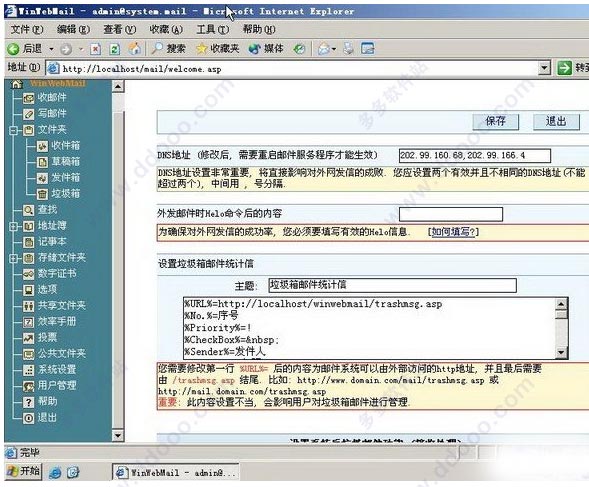Open the 收藏(A) menu
Viewport: 589px width, 487px height.
pos(166,29)
